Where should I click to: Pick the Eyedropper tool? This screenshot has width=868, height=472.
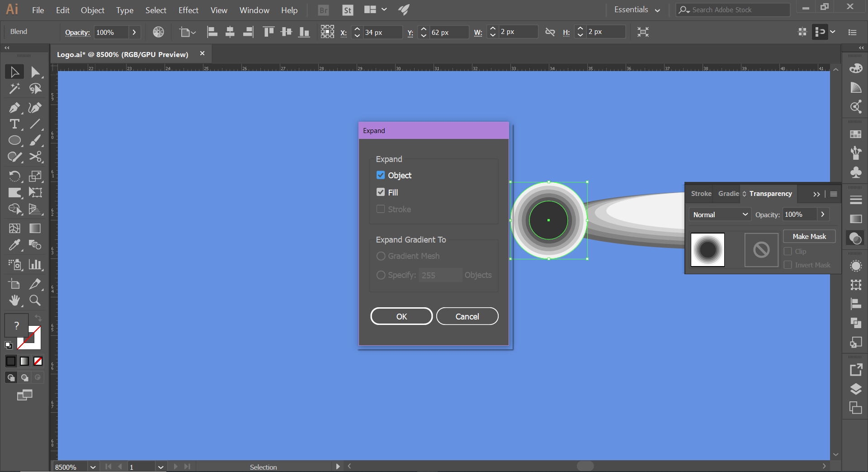click(x=14, y=245)
